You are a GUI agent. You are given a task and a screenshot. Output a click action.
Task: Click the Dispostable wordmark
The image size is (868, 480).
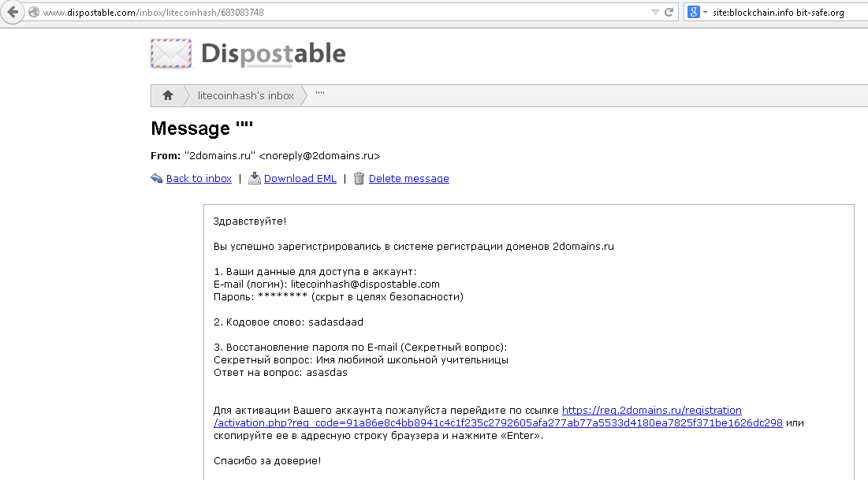click(x=274, y=54)
